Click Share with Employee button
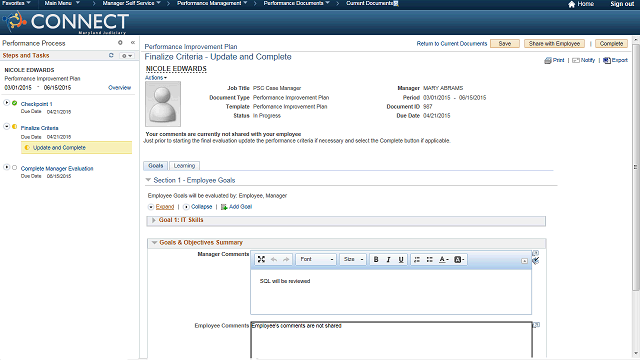Image resolution: width=640 pixels, height=360 pixels. [554, 44]
